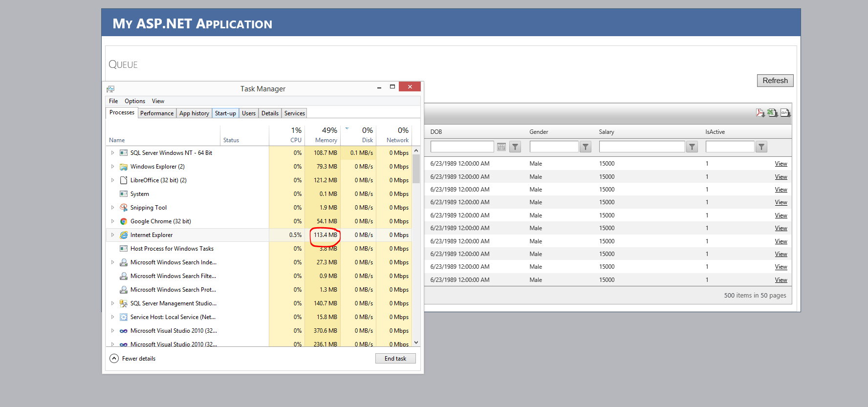Sort processes by the CPU column
Image resolution: width=868 pixels, height=407 pixels.
coord(287,135)
